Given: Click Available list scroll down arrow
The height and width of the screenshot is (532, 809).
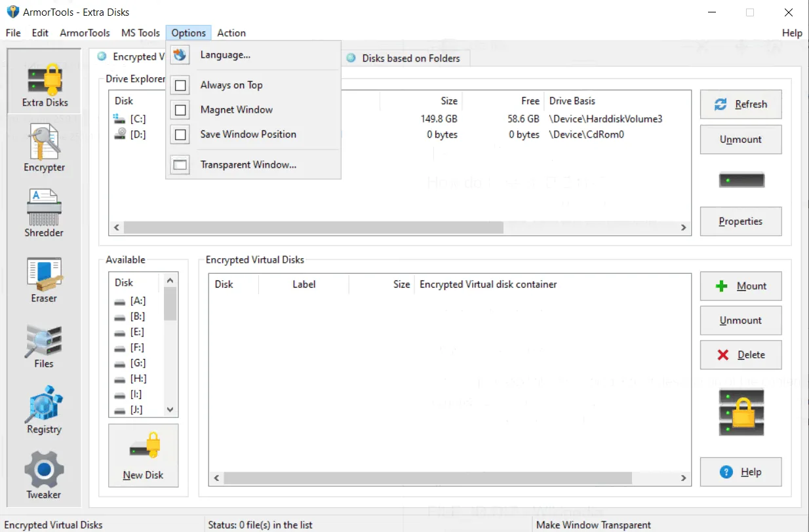Looking at the screenshot, I should pyautogui.click(x=170, y=409).
